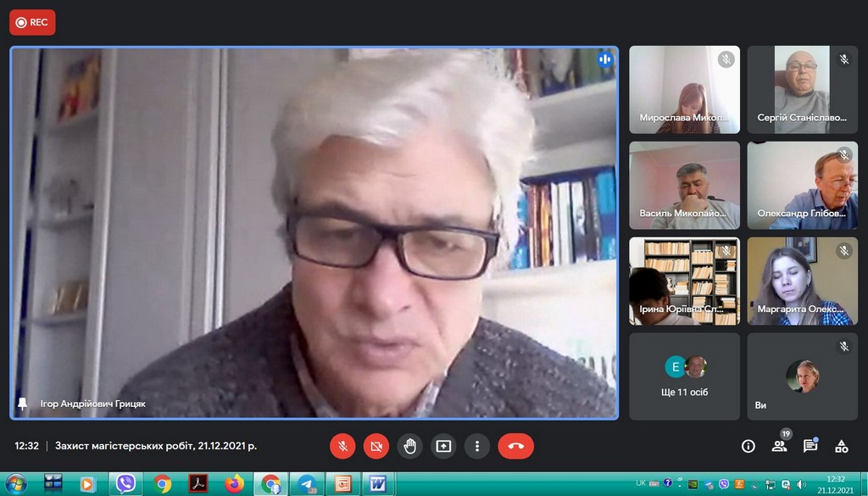Open the Windows Start menu
The width and height of the screenshot is (868, 496).
(15, 484)
